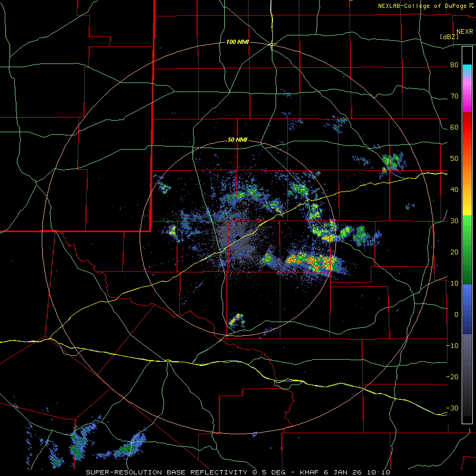Click the 50 NMI range ring label

(237, 140)
